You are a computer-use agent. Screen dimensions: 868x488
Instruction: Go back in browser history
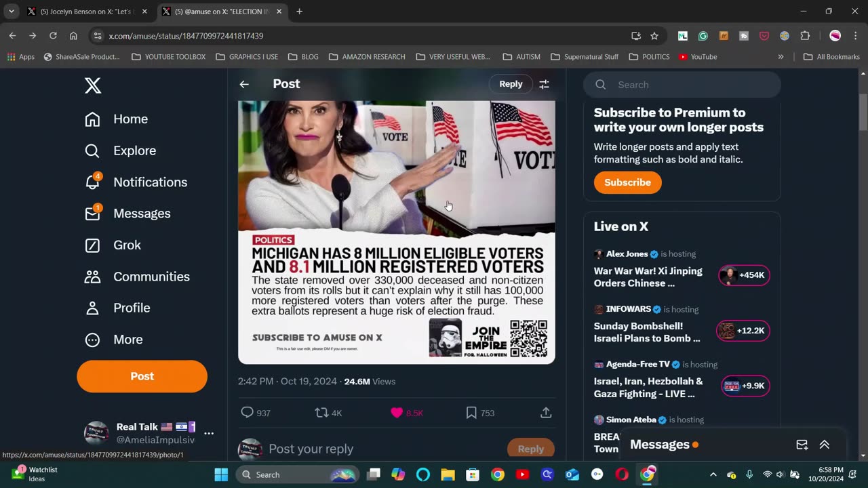coord(12,36)
